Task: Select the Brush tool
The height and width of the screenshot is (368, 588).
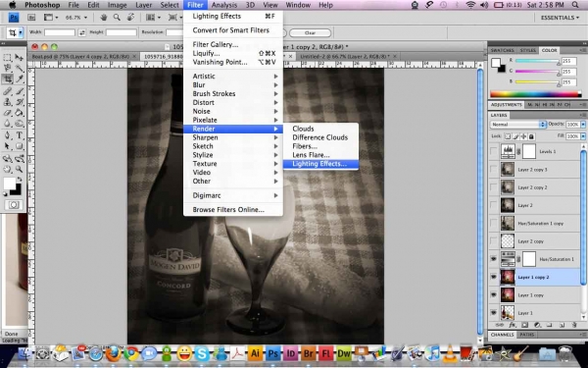Action: point(20,91)
